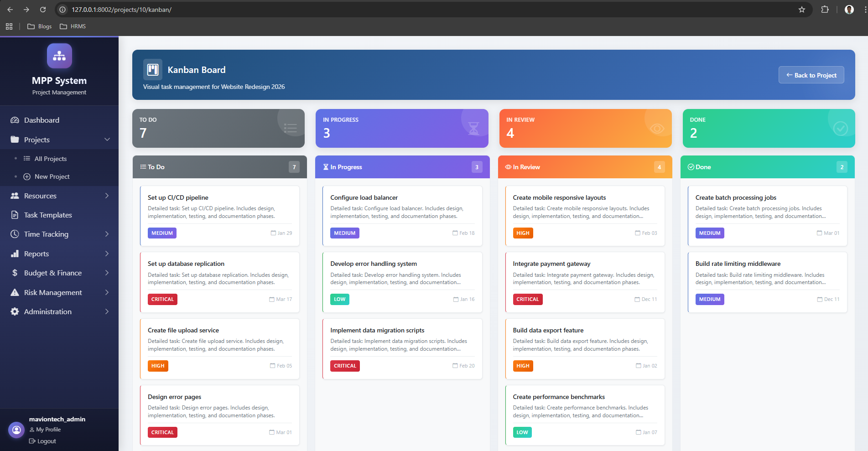Open the Blogs bookmarks folder
Viewport: 868px width, 451px height.
(39, 26)
